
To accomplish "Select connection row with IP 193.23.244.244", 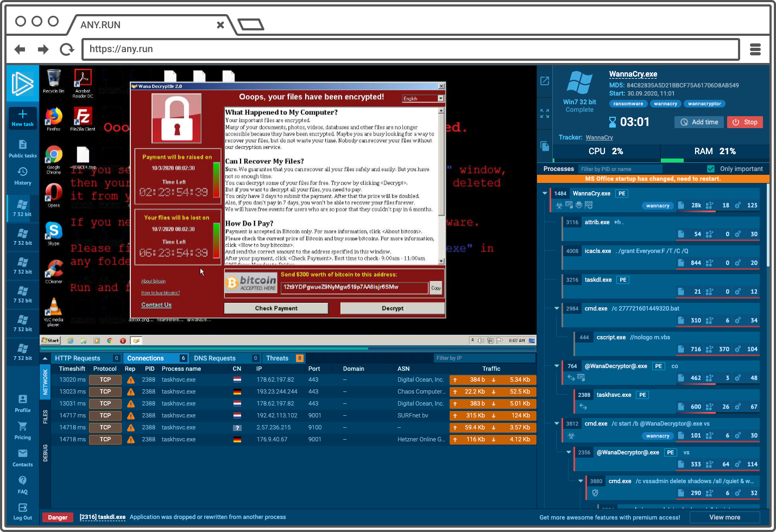I will 294,392.
